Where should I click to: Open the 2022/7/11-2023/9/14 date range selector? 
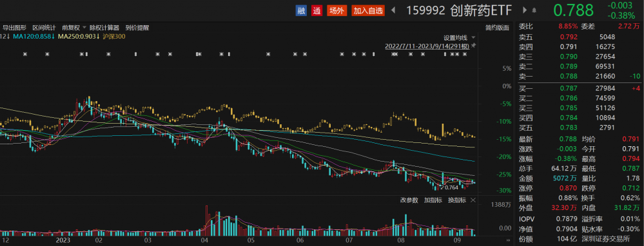[427, 46]
